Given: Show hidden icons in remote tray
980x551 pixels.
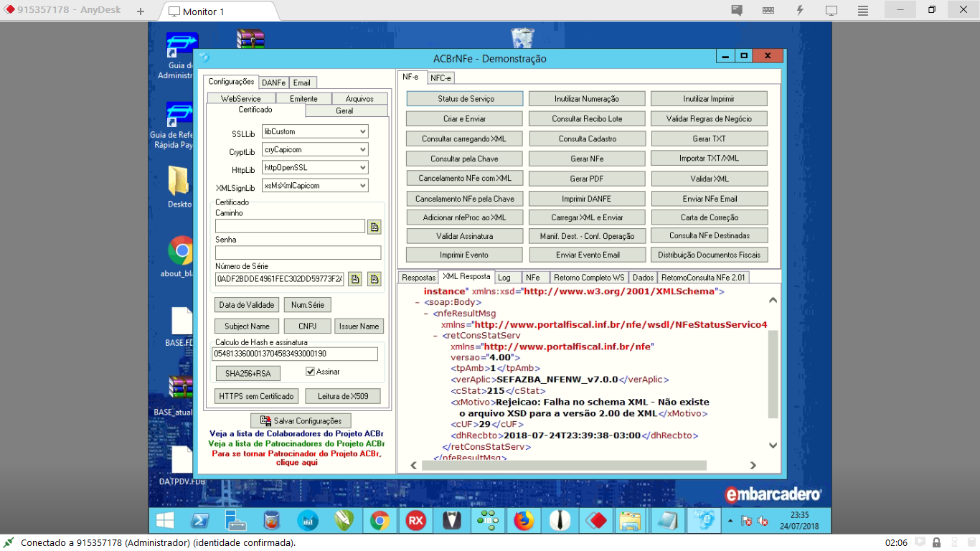Looking at the screenshot, I should 730,521.
